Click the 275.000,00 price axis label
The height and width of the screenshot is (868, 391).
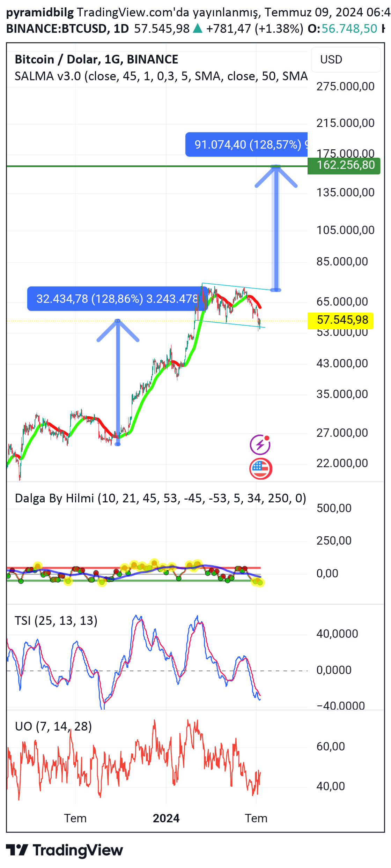[x=345, y=87]
